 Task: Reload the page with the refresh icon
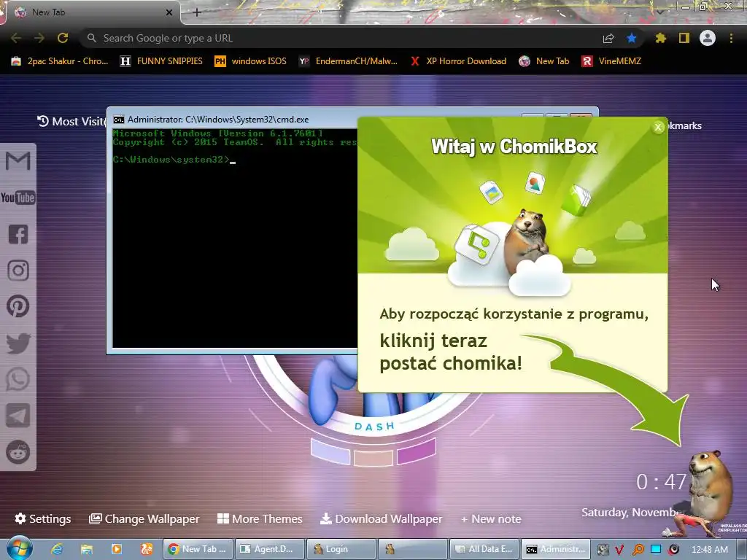point(63,38)
